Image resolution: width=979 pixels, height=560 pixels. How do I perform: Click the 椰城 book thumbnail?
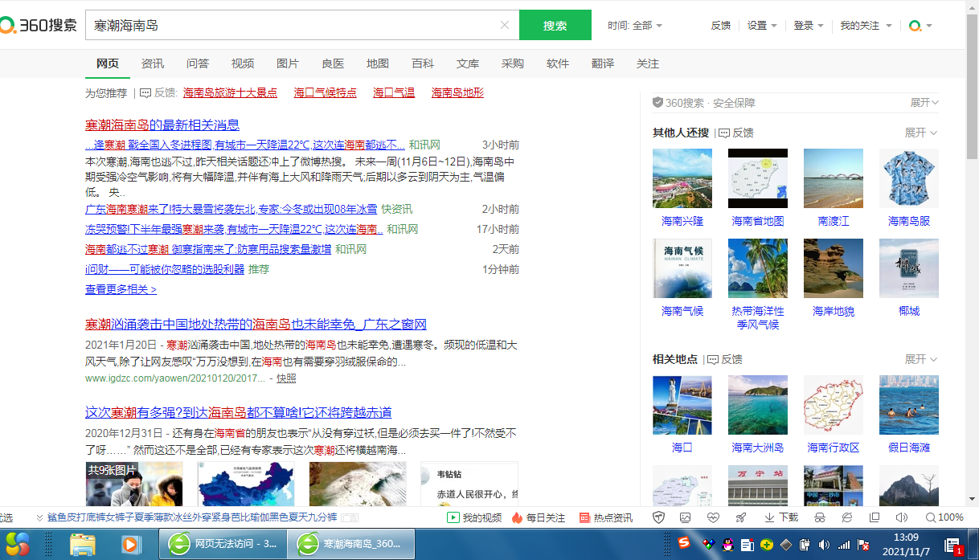coord(909,268)
